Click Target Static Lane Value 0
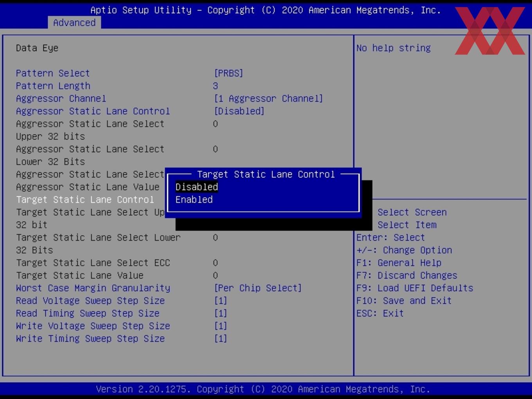The width and height of the screenshot is (532, 399). pos(216,275)
